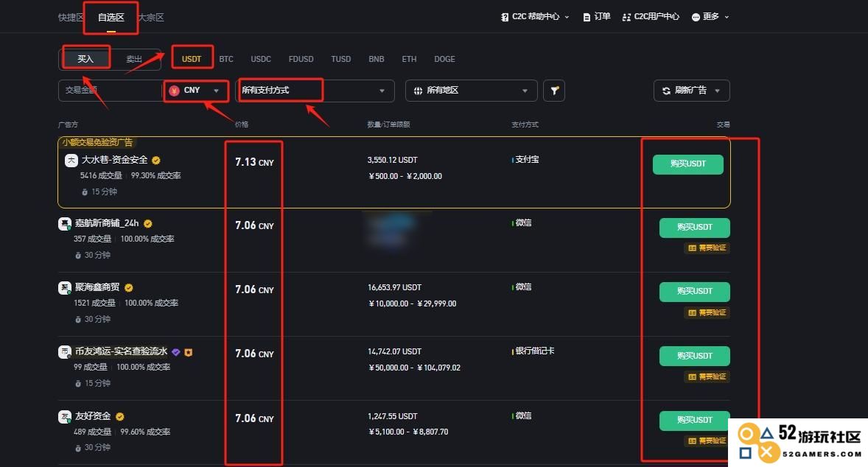Choose the DOGE coin tab
The width and height of the screenshot is (868, 467).
tap(444, 59)
